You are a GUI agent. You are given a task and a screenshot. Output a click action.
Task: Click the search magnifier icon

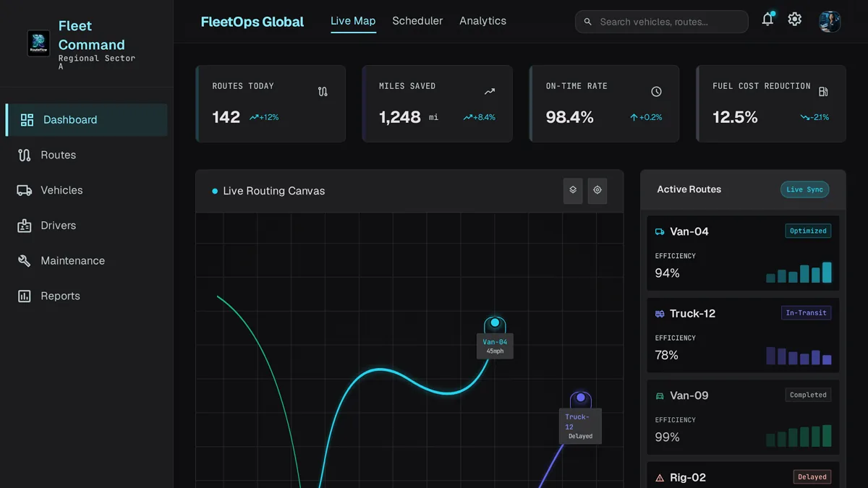(588, 22)
